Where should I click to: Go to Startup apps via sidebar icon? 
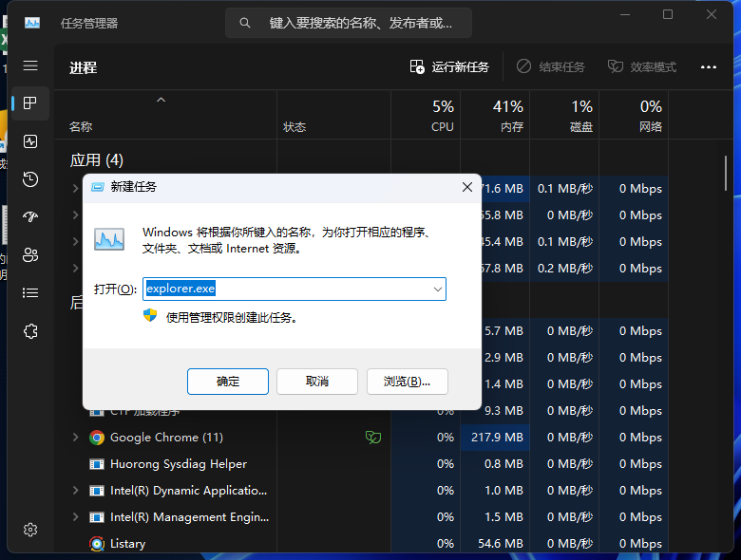[x=30, y=216]
